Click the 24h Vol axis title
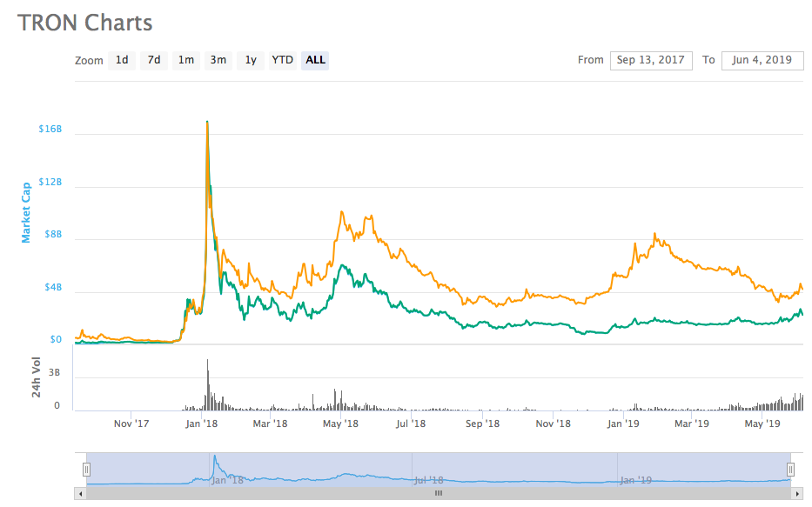812x507 pixels. 36,377
